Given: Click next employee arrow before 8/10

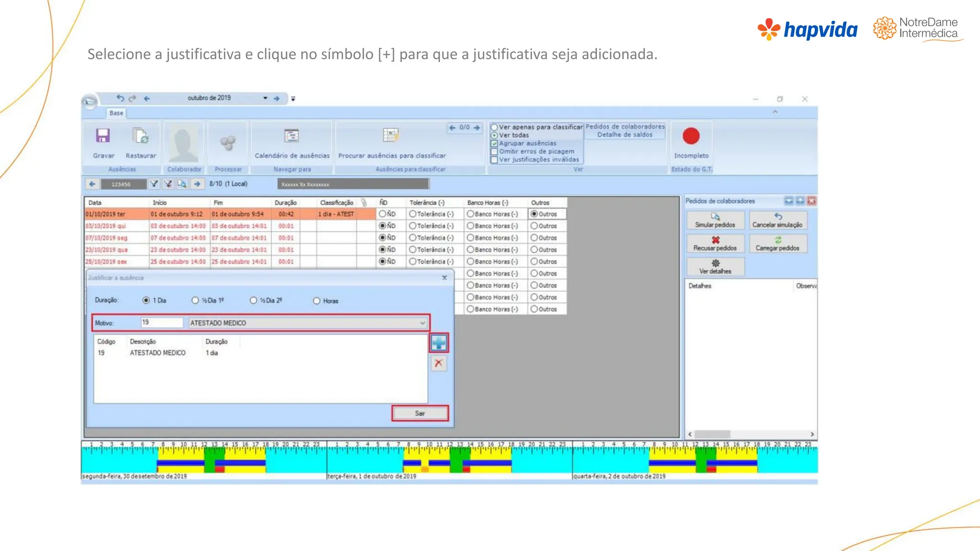Looking at the screenshot, I should [197, 184].
